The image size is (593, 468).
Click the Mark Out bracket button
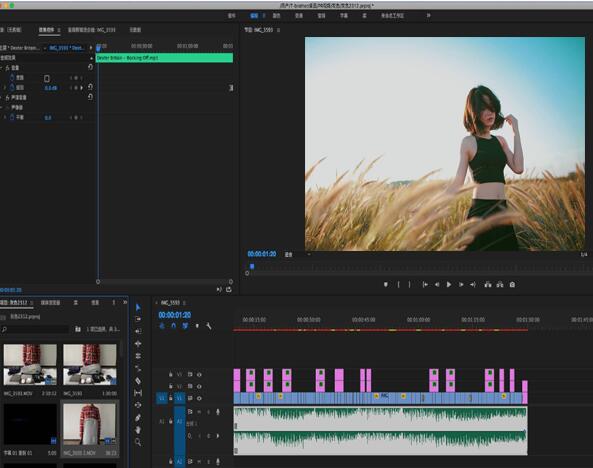[410, 285]
